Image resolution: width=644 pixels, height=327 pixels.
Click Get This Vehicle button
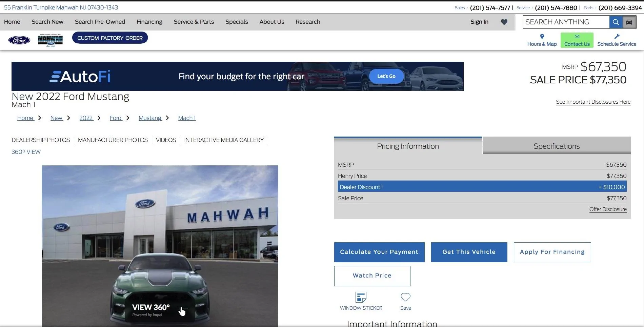(x=469, y=252)
